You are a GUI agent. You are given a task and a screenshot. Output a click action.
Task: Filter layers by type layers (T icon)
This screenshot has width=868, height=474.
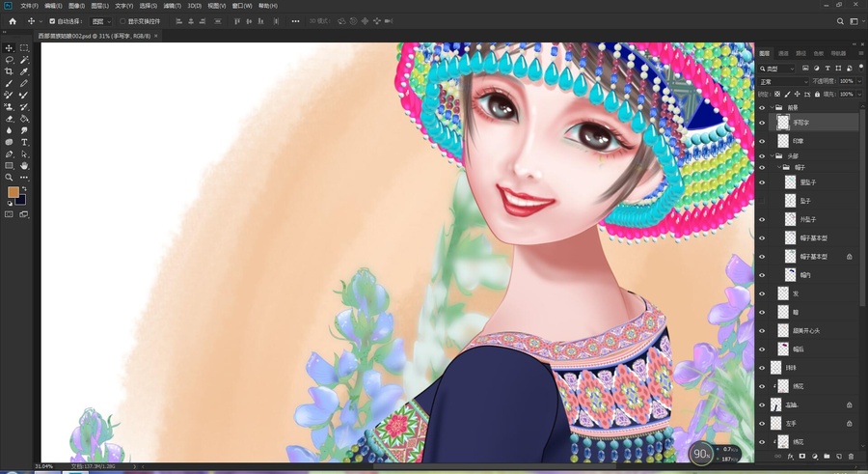[x=827, y=69]
